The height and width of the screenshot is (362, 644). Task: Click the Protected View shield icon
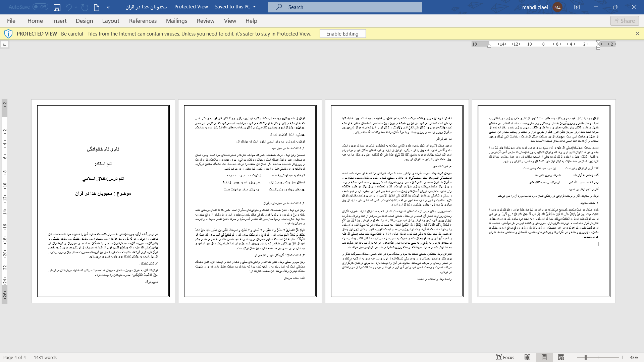coord(8,34)
